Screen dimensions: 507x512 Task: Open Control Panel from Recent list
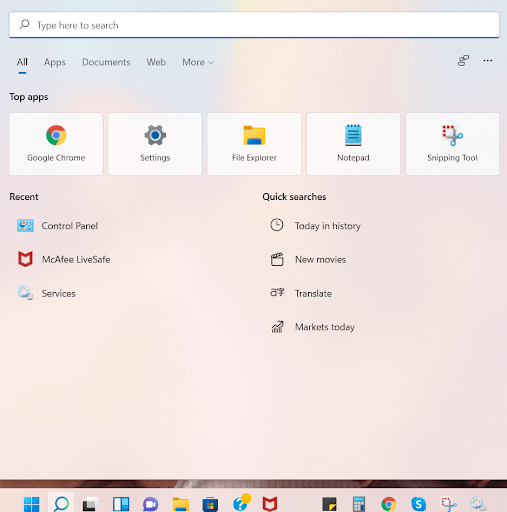coord(58,226)
